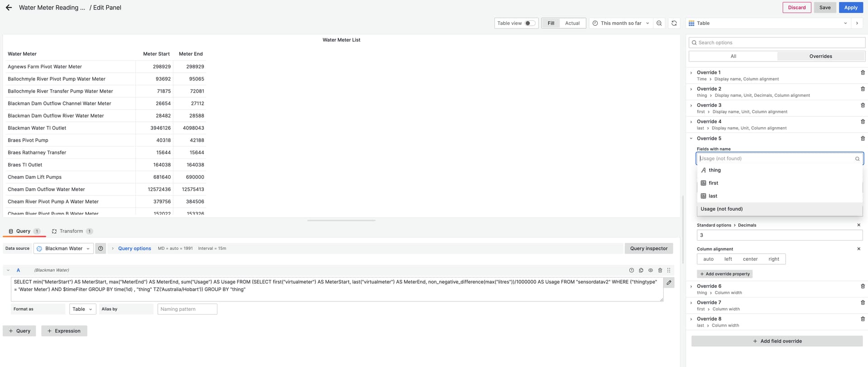Add a new Expression
The image size is (868, 367).
coord(64,331)
